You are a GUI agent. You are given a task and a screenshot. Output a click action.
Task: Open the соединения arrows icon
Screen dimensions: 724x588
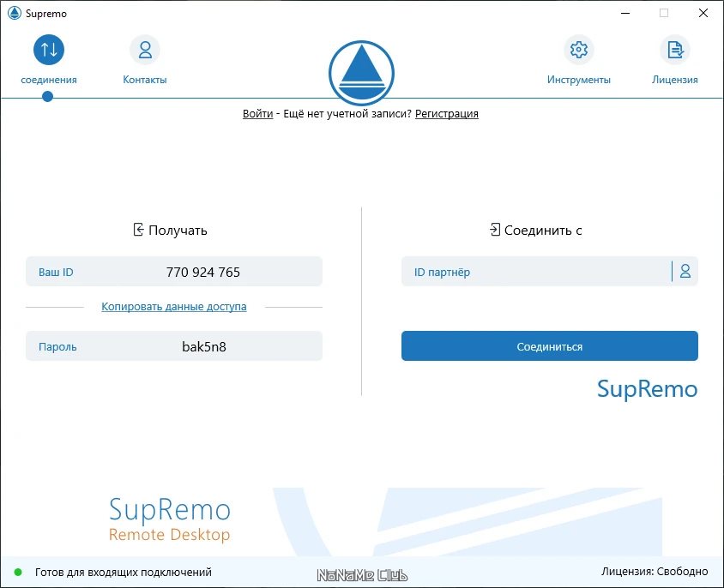[x=49, y=50]
